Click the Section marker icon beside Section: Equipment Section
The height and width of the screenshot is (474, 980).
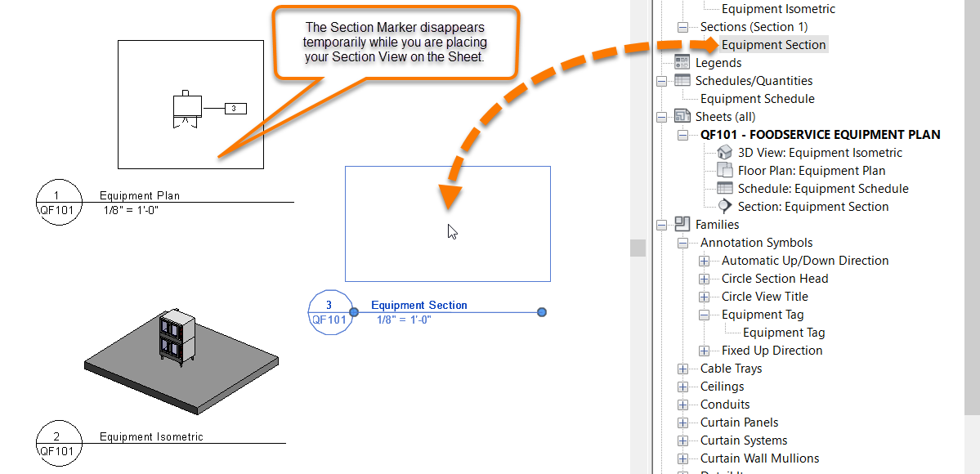click(x=725, y=206)
